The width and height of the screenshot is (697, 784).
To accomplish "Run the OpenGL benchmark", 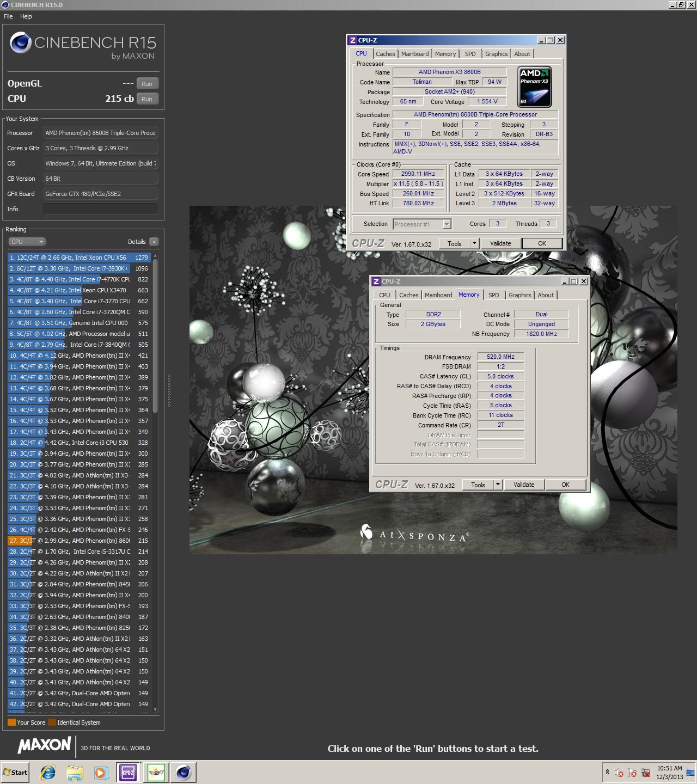I will [147, 84].
